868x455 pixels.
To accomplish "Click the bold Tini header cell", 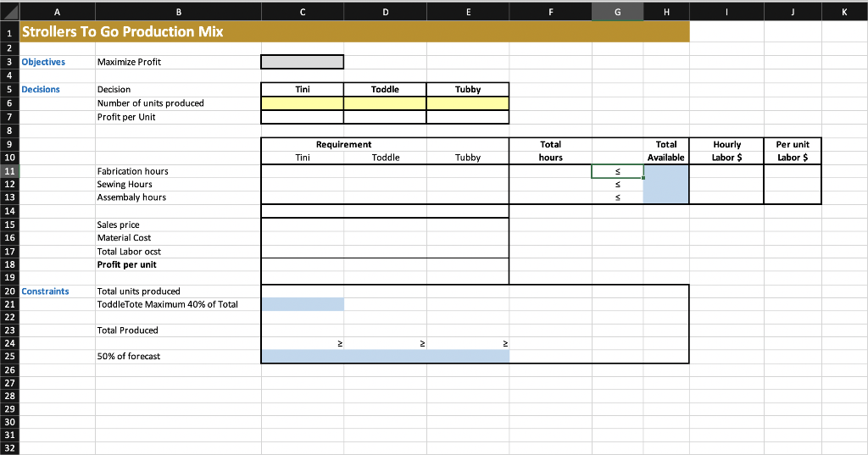I will coord(303,89).
